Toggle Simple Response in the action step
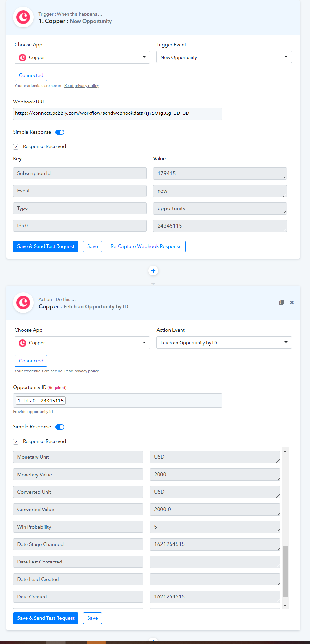The height and width of the screenshot is (644, 310). pyautogui.click(x=60, y=427)
